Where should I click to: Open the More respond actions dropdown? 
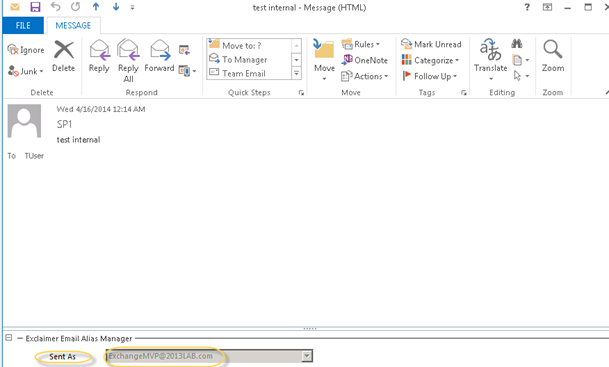[x=187, y=71]
